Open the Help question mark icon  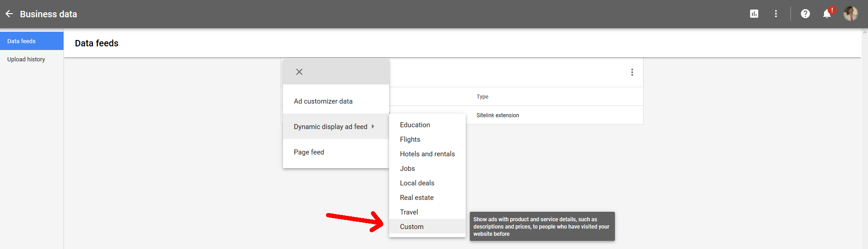click(x=805, y=14)
